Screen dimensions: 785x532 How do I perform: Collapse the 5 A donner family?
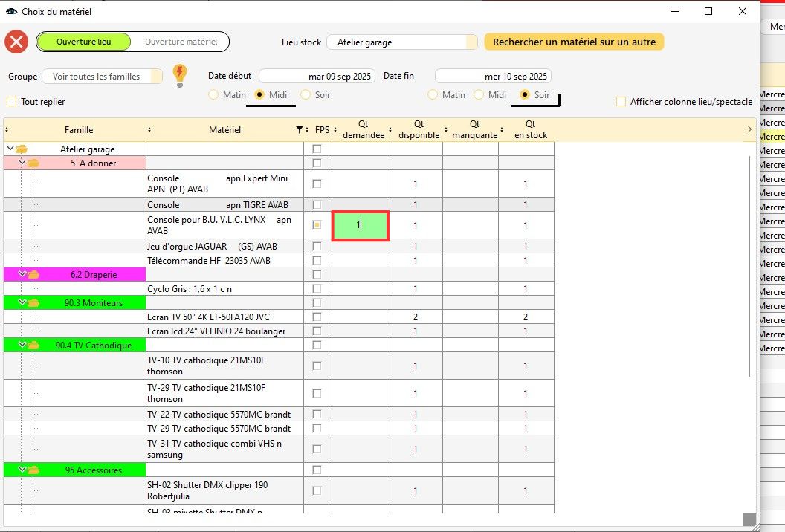[x=22, y=163]
